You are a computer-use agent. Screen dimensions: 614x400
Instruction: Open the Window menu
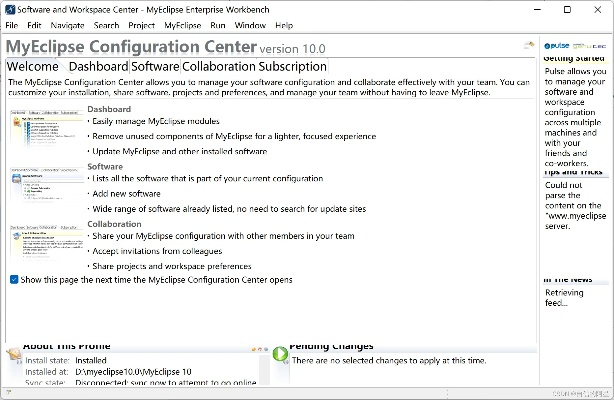(x=250, y=24)
